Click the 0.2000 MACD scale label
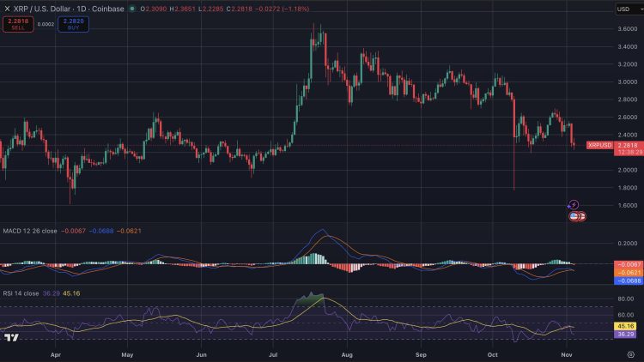The height and width of the screenshot is (362, 644). (628, 244)
